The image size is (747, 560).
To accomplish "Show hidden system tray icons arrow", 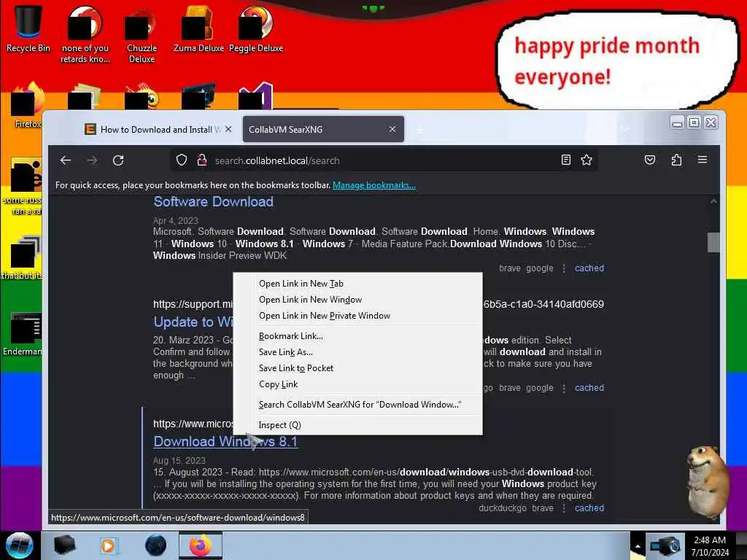I will click(638, 546).
